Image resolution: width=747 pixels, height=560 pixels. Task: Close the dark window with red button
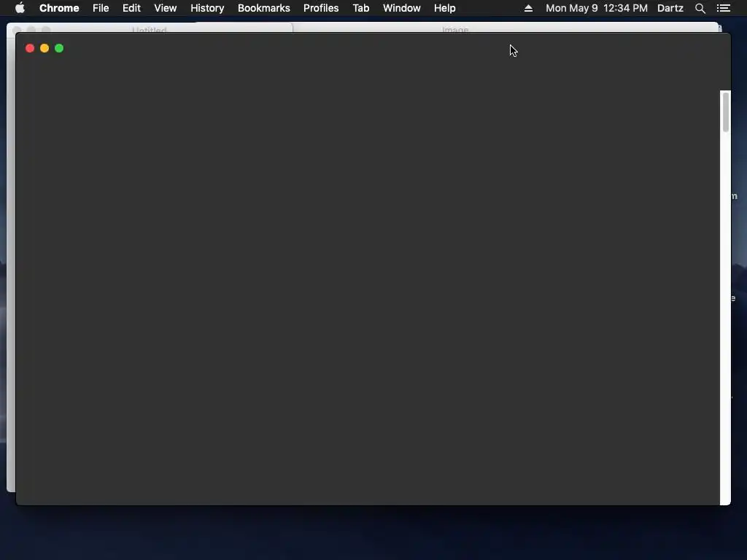29,48
